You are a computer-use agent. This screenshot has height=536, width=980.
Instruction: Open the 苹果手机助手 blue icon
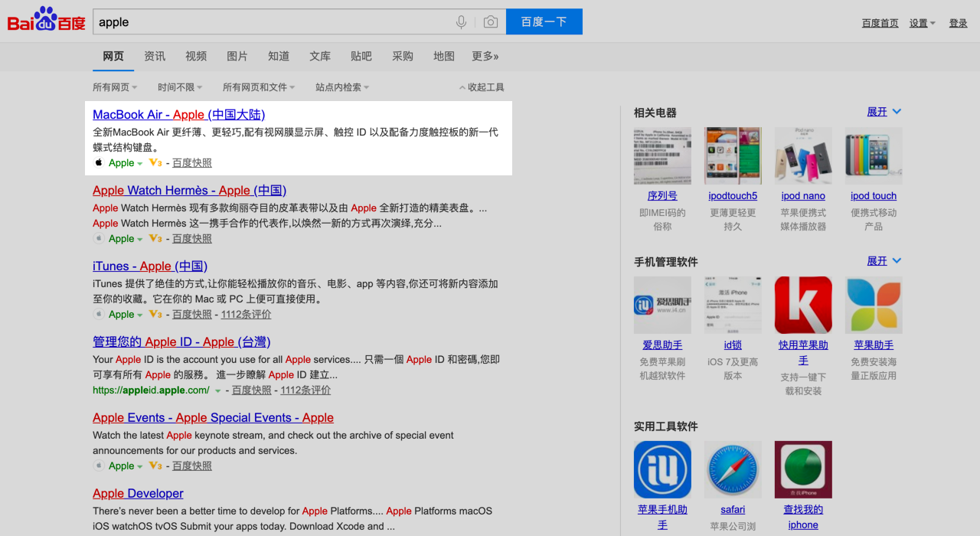point(662,469)
